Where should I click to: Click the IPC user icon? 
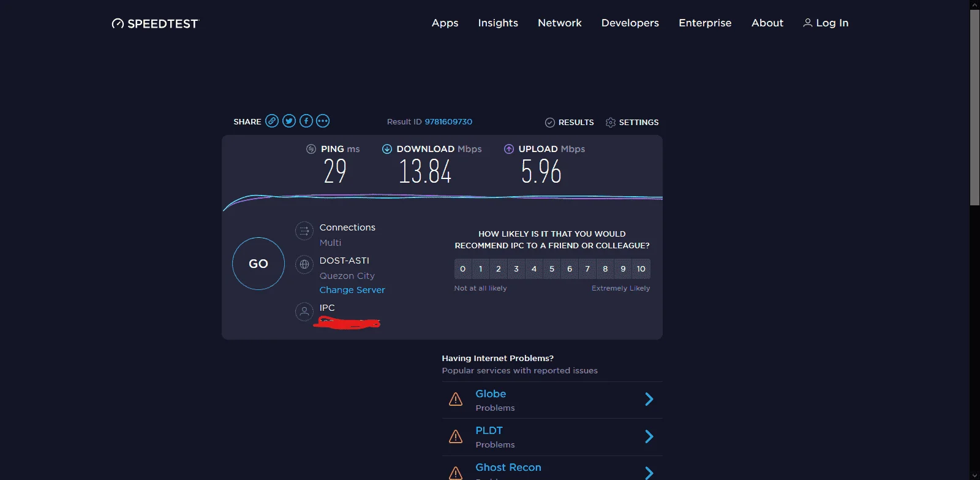pyautogui.click(x=304, y=311)
